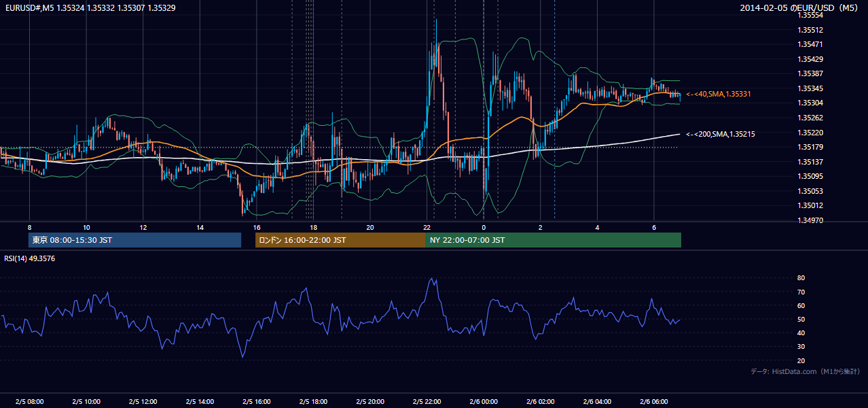The height and width of the screenshot is (408, 868).
Task: Click the Tokyo session bar 東京 08:00-15:30 JST
Action: [x=134, y=240]
